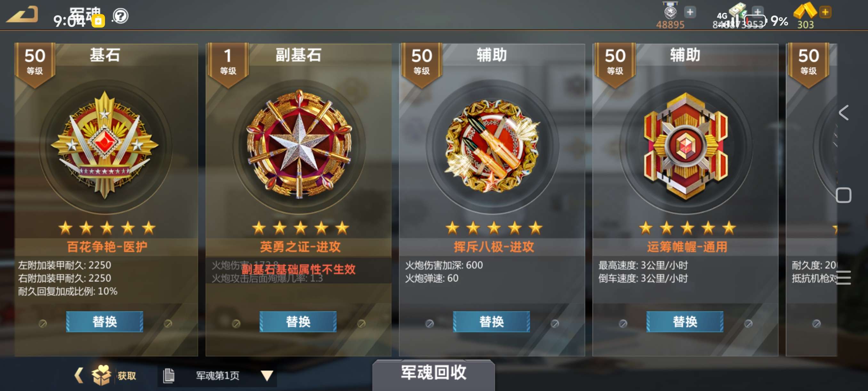The width and height of the screenshot is (868, 391).
Task: Open the help question mark icon
Action: tap(120, 15)
